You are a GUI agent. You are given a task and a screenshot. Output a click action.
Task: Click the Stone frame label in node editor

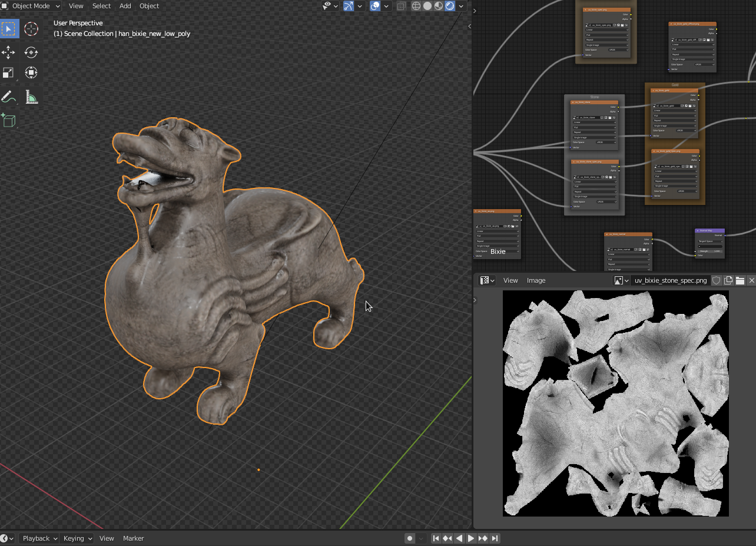click(594, 97)
